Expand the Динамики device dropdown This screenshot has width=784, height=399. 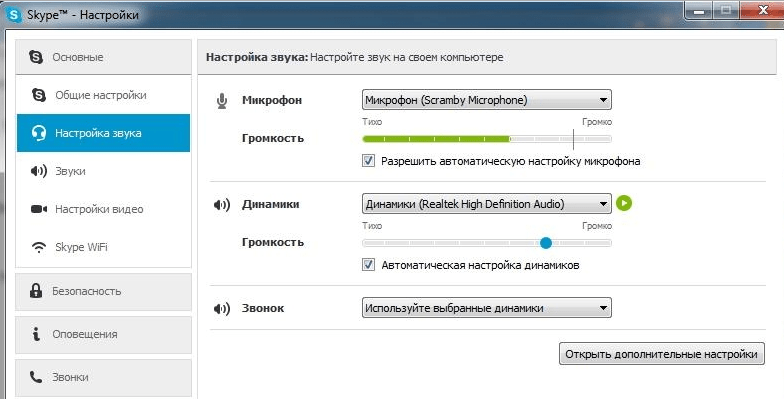click(486, 204)
